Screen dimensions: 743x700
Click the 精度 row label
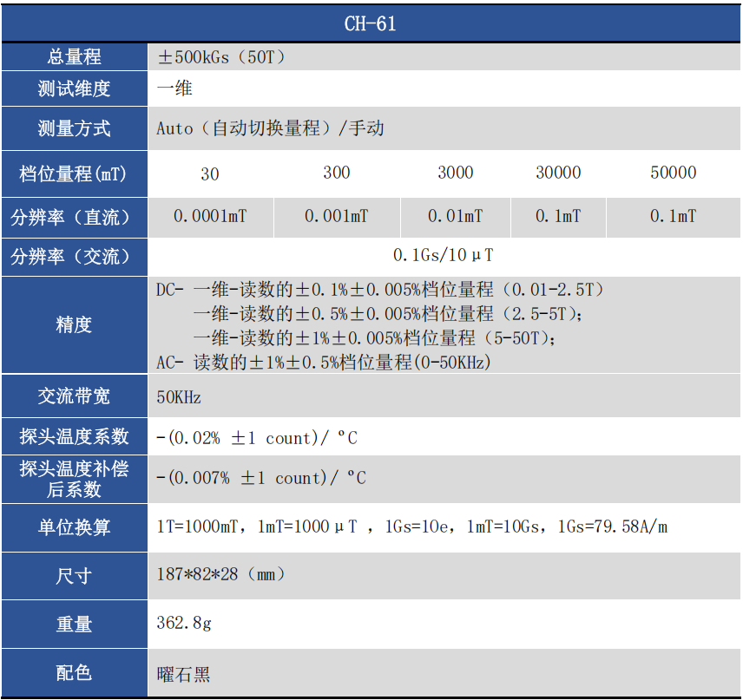click(74, 325)
